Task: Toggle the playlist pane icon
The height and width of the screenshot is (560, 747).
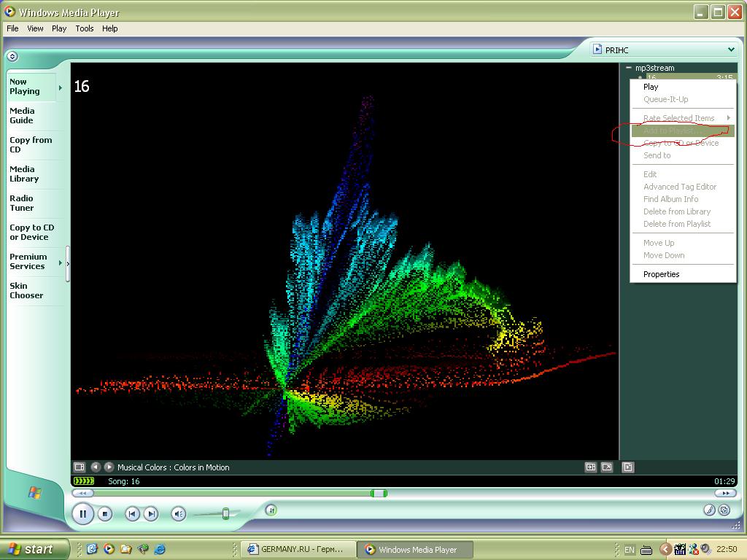Action: (628, 467)
